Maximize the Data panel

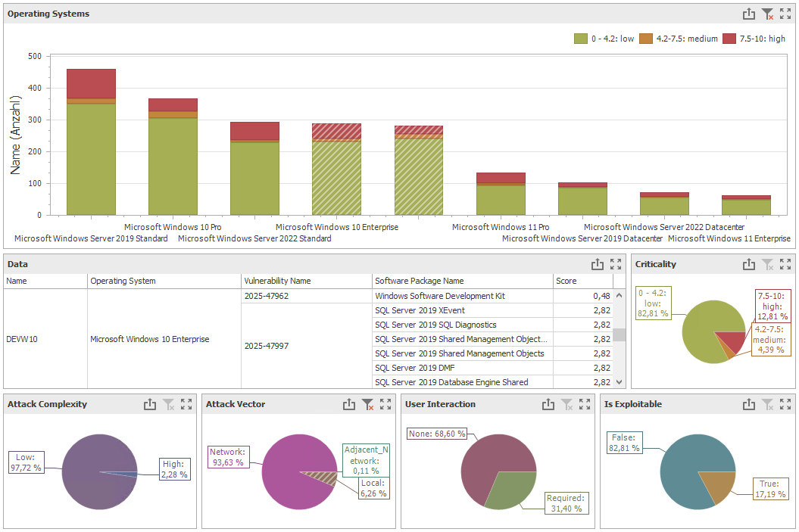point(616,264)
